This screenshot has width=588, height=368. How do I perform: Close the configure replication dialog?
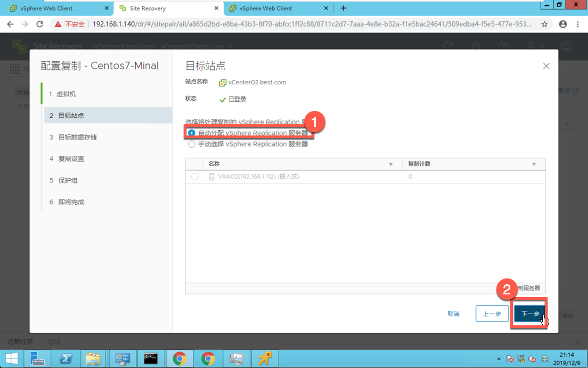546,66
